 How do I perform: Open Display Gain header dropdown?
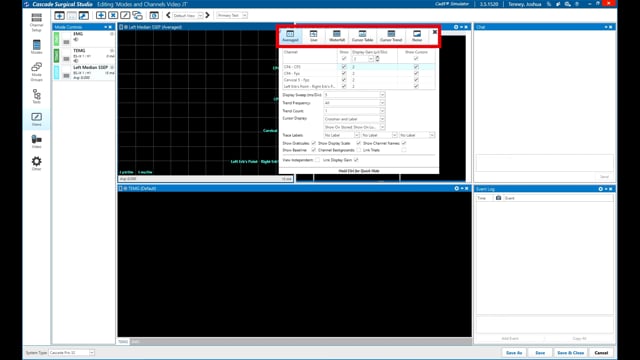[x=363, y=59]
